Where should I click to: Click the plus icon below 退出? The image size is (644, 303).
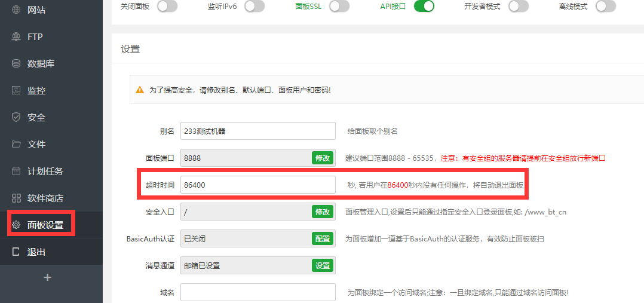(48, 277)
